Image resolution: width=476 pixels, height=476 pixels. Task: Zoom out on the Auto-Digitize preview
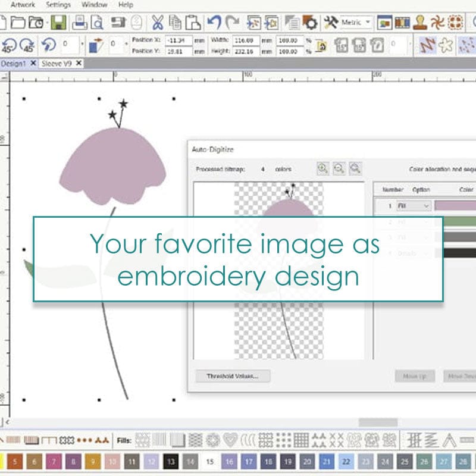339,169
